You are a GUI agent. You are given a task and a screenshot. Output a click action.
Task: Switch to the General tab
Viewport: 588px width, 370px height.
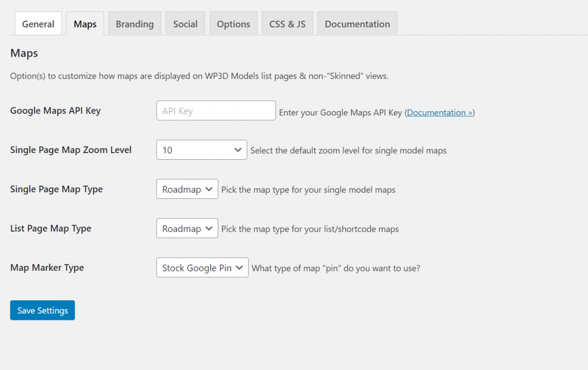[38, 23]
